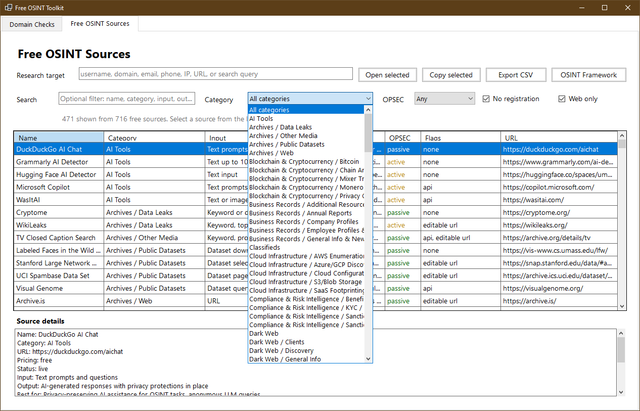Open the Free OSINT Sources tab
Viewport: 640px width, 411px height.
point(100,24)
